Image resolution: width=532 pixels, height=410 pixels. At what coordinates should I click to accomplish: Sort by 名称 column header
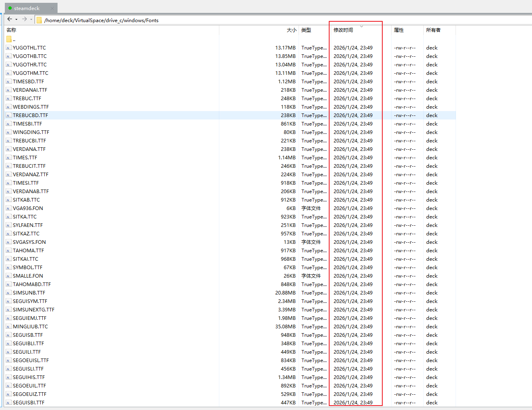pyautogui.click(x=11, y=30)
